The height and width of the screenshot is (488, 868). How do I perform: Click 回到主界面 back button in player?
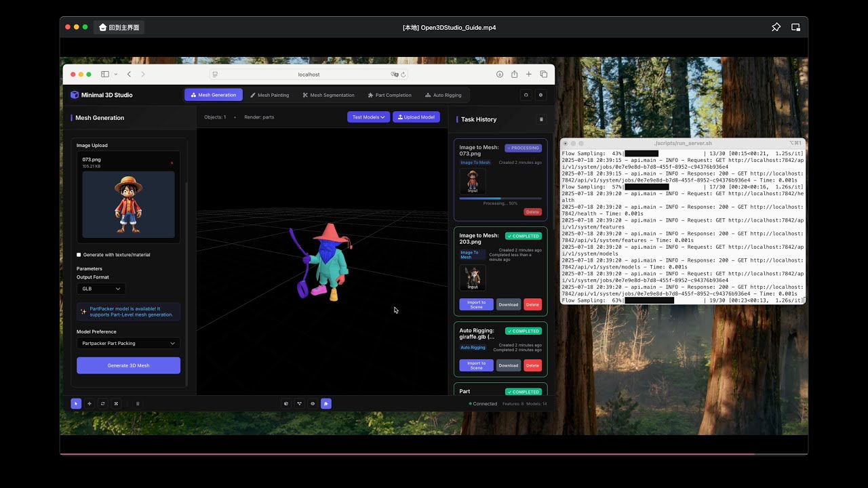pos(119,27)
